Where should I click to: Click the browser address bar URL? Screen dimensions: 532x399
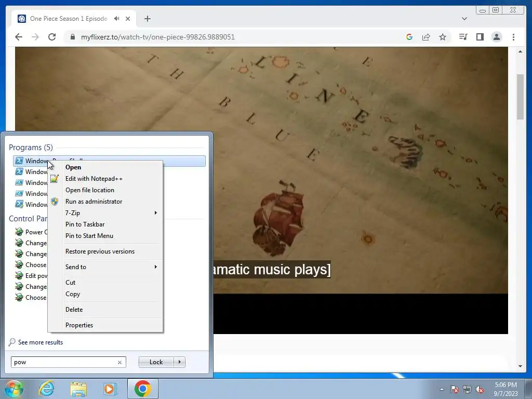click(157, 37)
